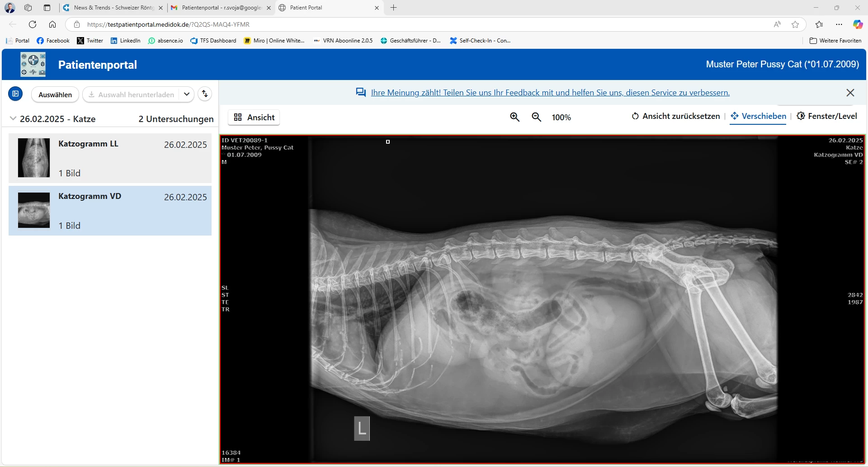Open a new browser tab

click(x=394, y=8)
